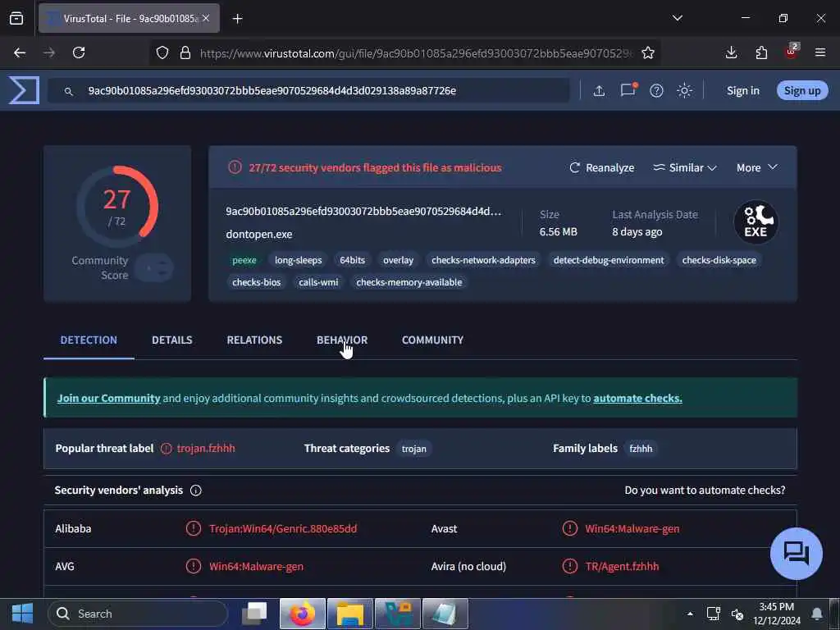Expand the More dropdown

click(757, 167)
